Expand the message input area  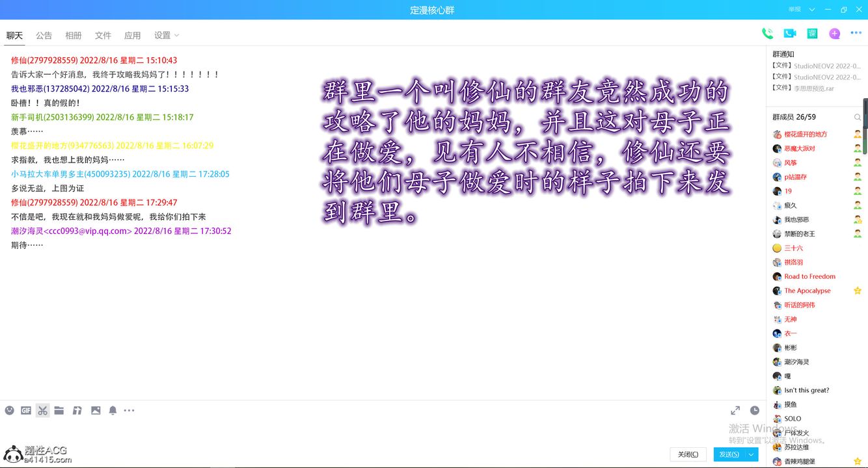(735, 410)
